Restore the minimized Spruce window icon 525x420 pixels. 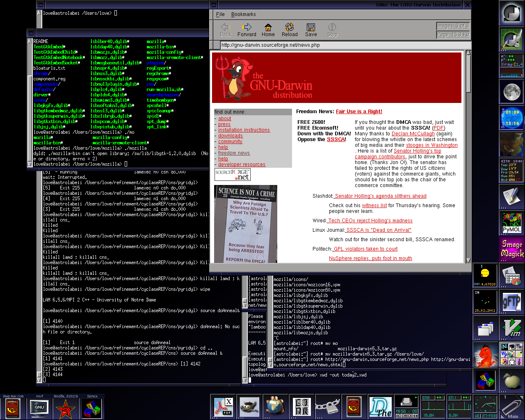click(x=92, y=407)
